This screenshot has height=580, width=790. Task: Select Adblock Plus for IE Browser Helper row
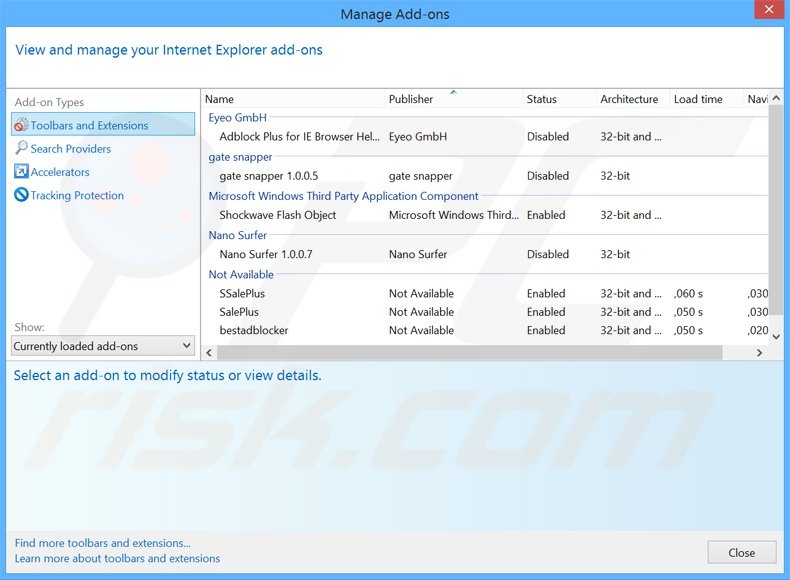[486, 136]
